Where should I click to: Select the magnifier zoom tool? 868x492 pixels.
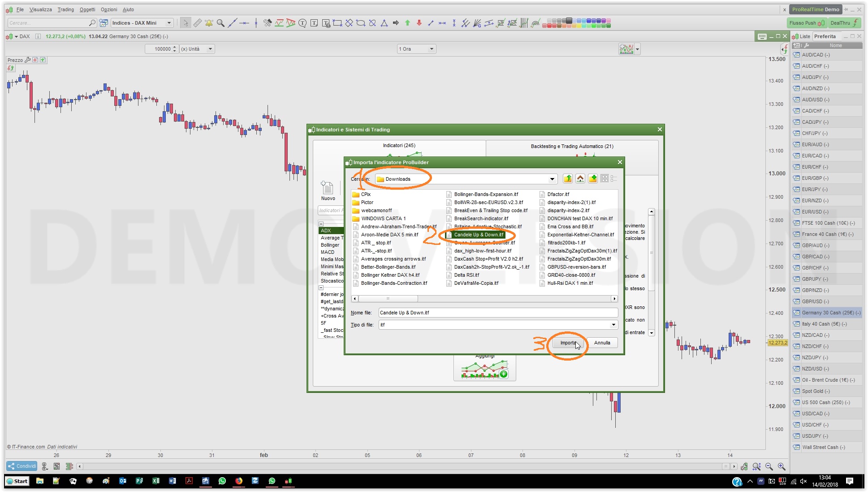click(x=220, y=23)
